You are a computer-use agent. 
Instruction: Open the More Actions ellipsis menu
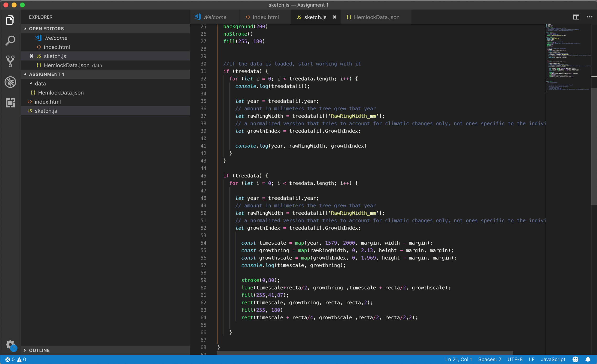(590, 17)
